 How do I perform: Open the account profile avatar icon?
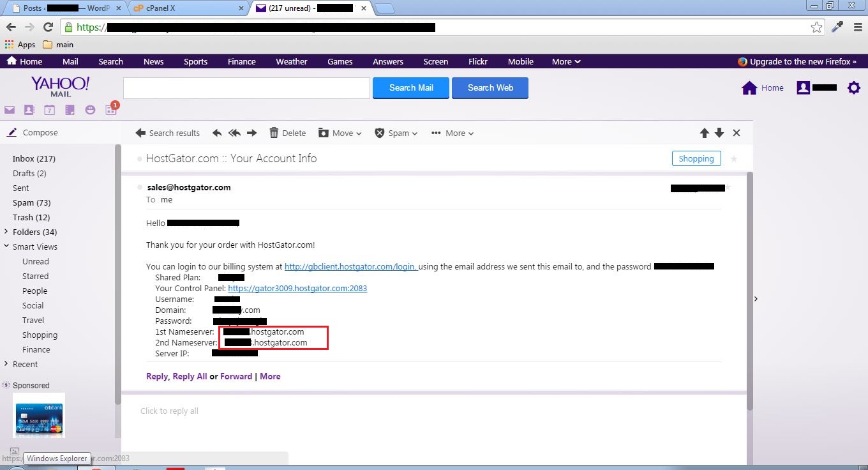click(803, 87)
